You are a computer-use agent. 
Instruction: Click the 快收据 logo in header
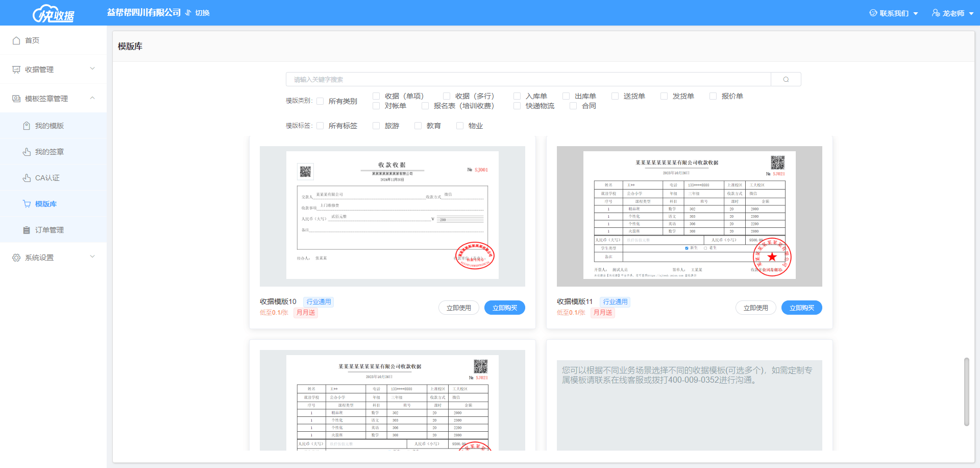click(54, 14)
